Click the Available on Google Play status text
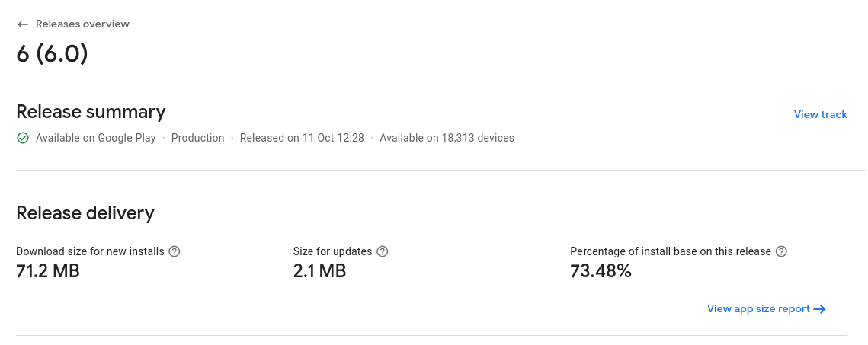 (95, 138)
